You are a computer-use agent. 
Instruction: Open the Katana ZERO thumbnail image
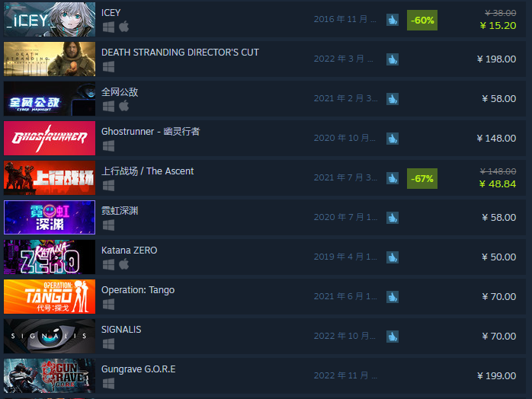[x=50, y=257]
